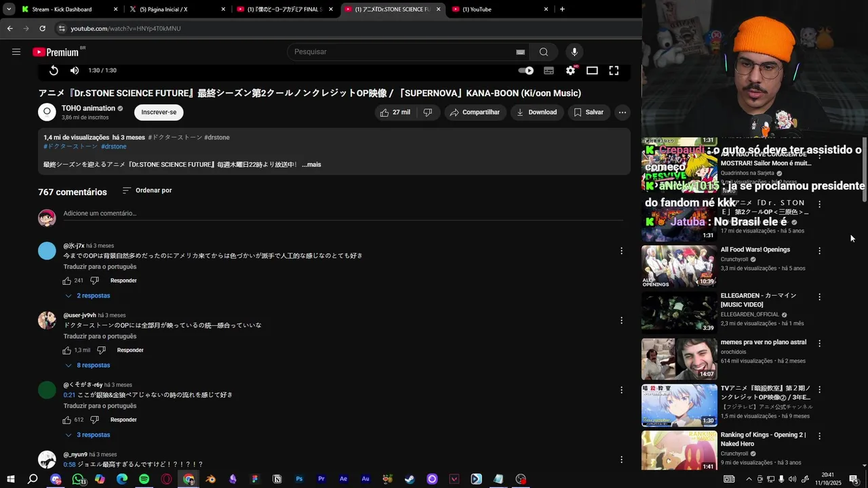The image size is (868, 488).
Task: Switch to the Stream - Kick Dashboard tab
Action: (x=70, y=9)
